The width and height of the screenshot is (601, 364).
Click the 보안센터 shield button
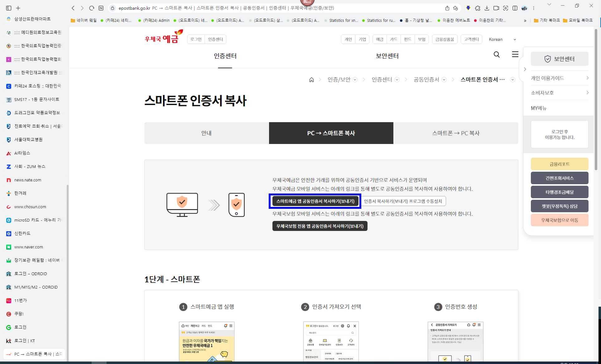560,59
